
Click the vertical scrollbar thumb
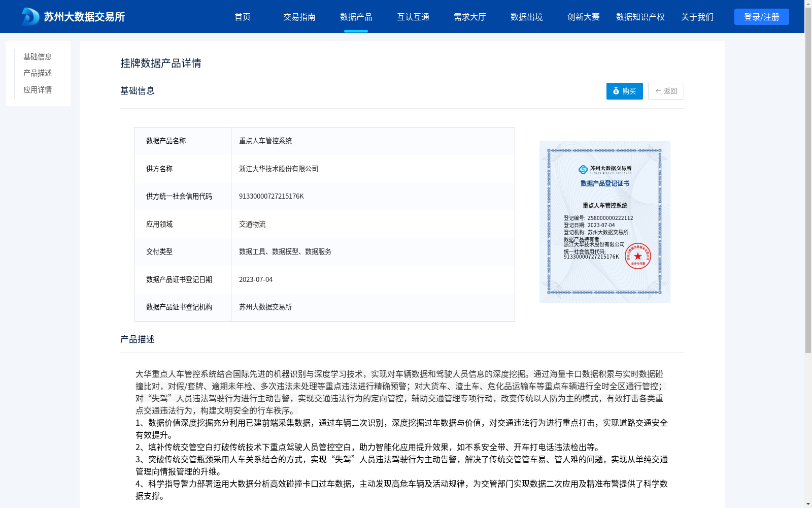[x=808, y=180]
